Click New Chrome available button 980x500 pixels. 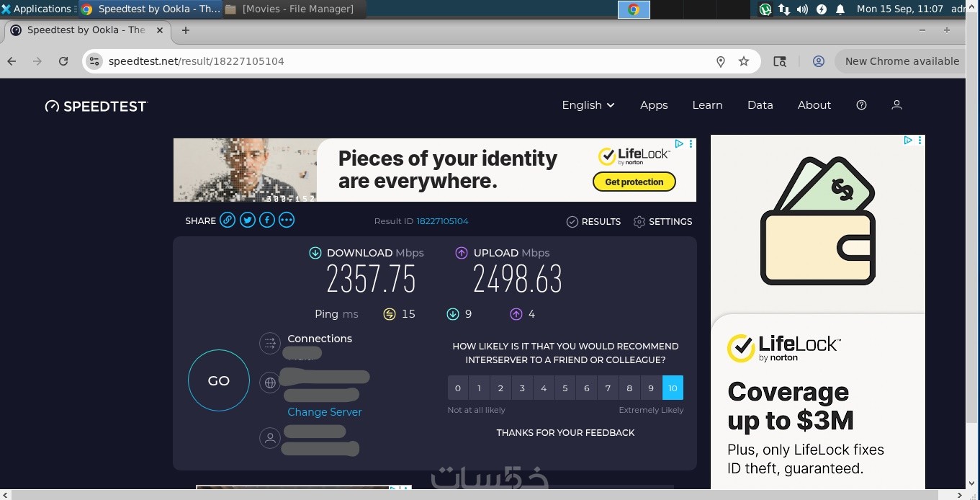click(902, 61)
